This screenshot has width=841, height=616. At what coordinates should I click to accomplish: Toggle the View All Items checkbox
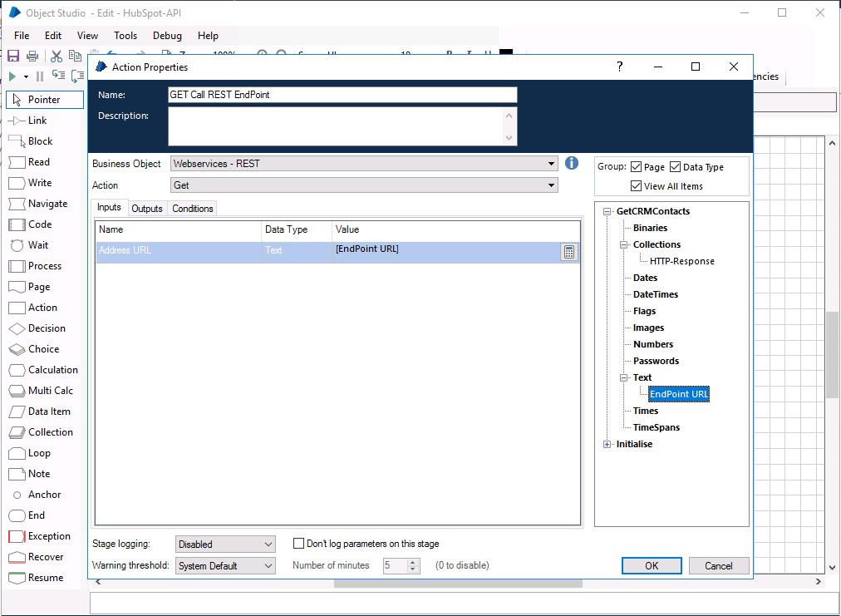(636, 186)
